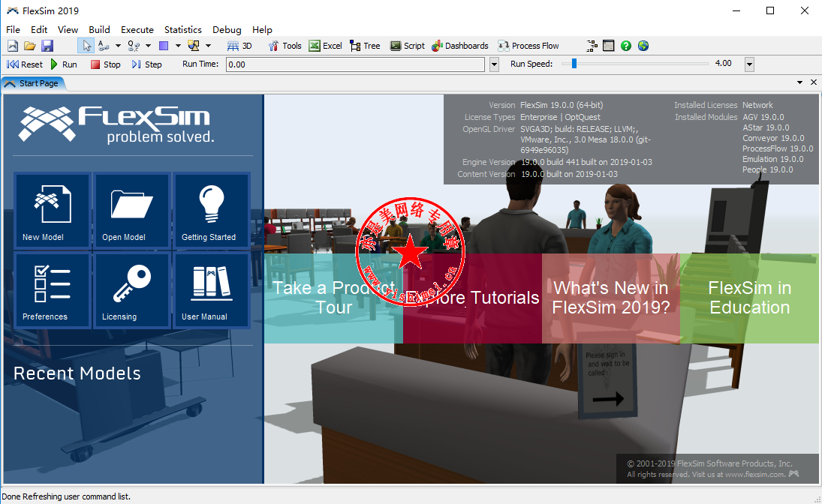Image resolution: width=822 pixels, height=504 pixels.
Task: Expand the disconnect objects mode dropdown arrow
Action: [x=148, y=46]
